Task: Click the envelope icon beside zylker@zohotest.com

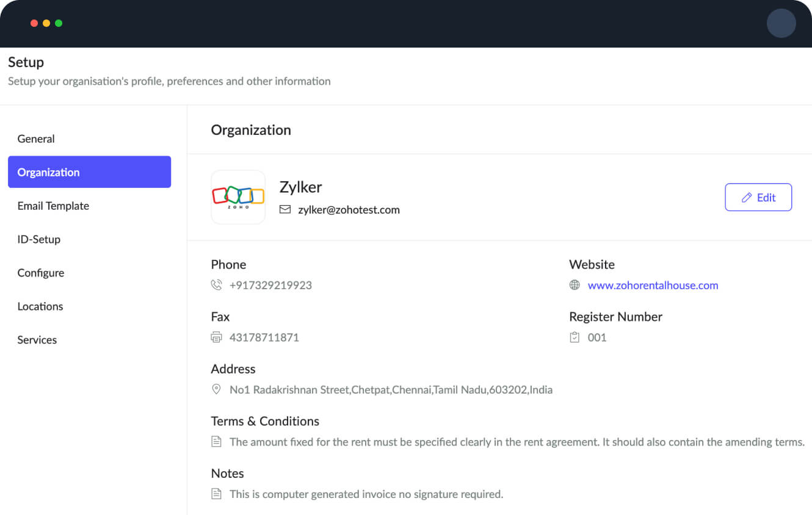Action: click(x=285, y=210)
